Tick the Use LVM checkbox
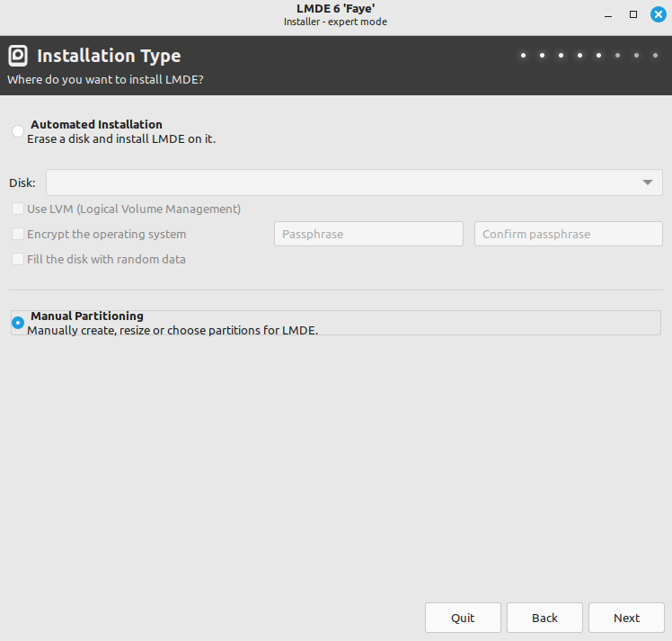672x641 pixels. click(x=18, y=209)
